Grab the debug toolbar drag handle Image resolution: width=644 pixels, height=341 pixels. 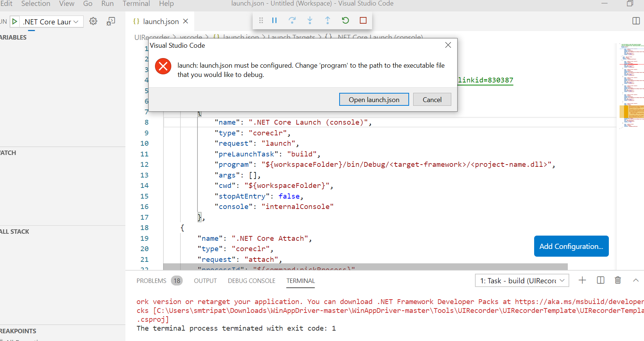pyautogui.click(x=261, y=20)
